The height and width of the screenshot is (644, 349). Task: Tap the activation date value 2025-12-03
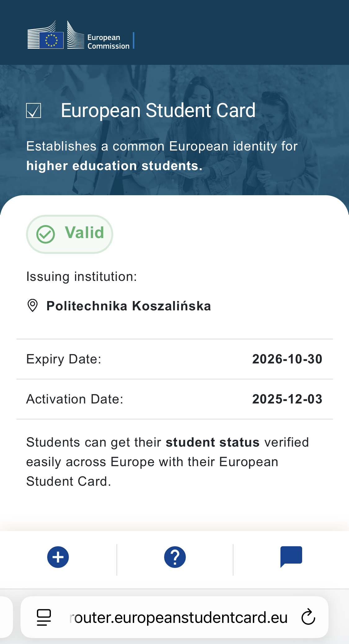coord(287,399)
